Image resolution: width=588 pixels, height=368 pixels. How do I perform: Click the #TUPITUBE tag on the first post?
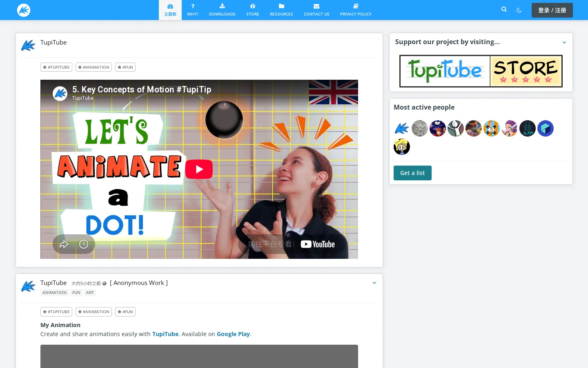point(56,67)
